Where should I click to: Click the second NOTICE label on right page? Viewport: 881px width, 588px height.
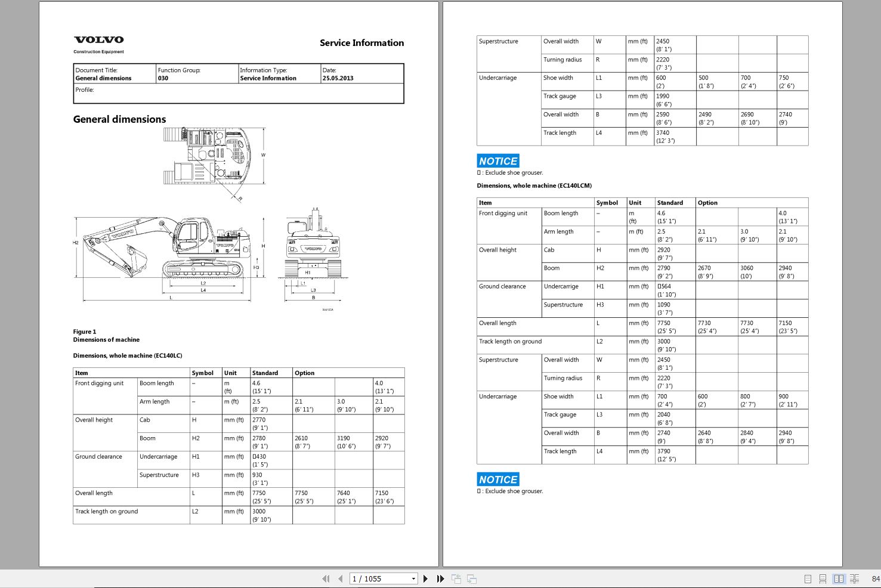click(498, 479)
